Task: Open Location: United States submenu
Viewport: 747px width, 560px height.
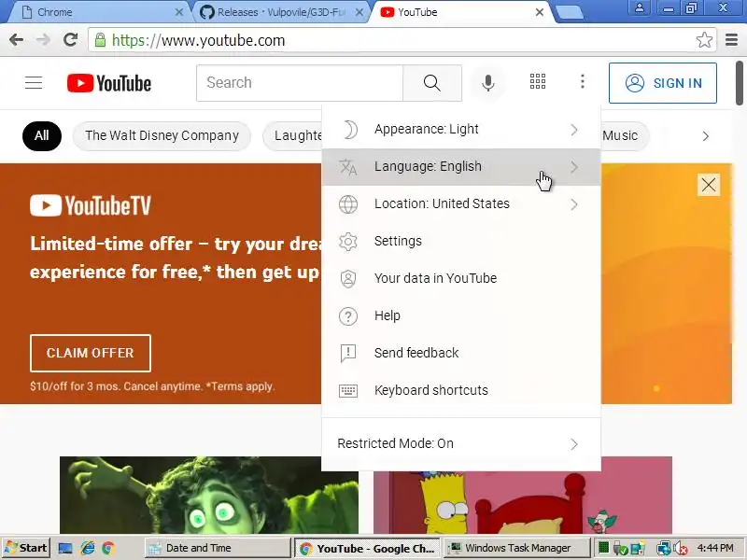Action: click(461, 203)
